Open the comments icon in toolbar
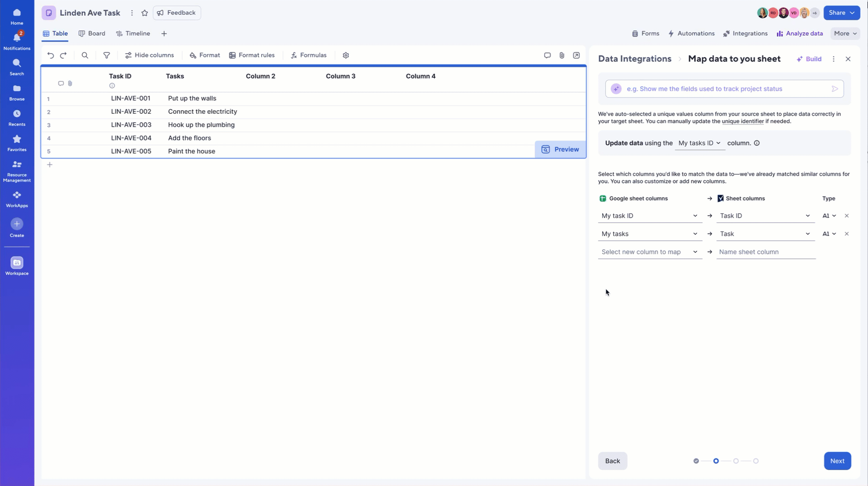 click(547, 55)
